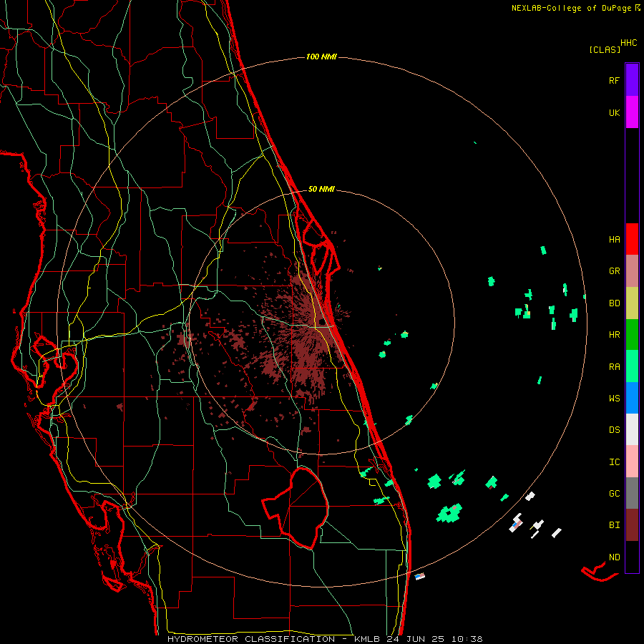The image size is (644, 644).
Task: Click the BI brown legend swatch
Action: tap(632, 525)
